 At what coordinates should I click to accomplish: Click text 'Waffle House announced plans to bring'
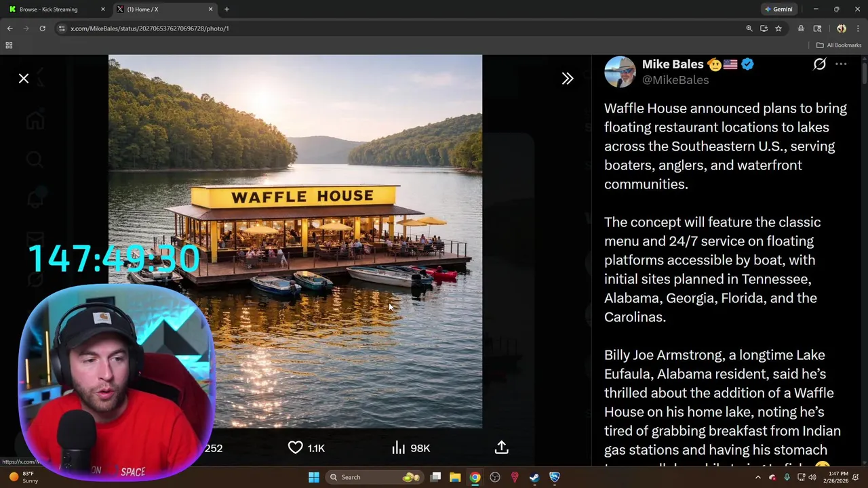pyautogui.click(x=726, y=108)
